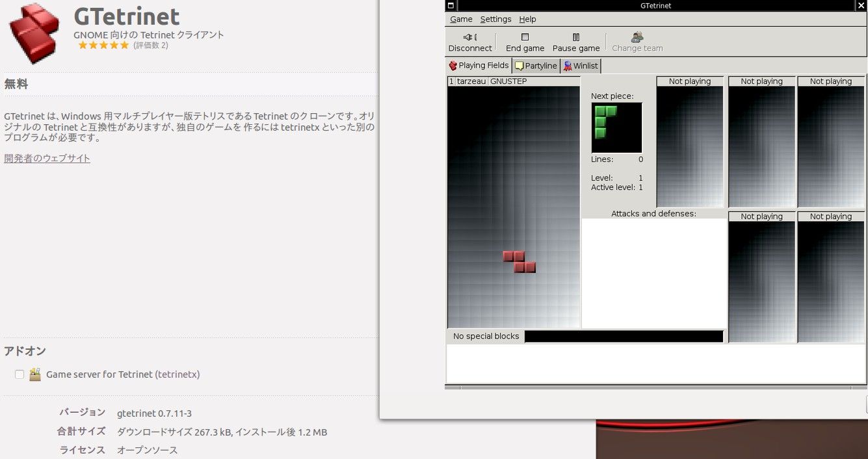Follow the 開発者のウェブサイト link
Screen dimensions: 868x459
(47, 159)
